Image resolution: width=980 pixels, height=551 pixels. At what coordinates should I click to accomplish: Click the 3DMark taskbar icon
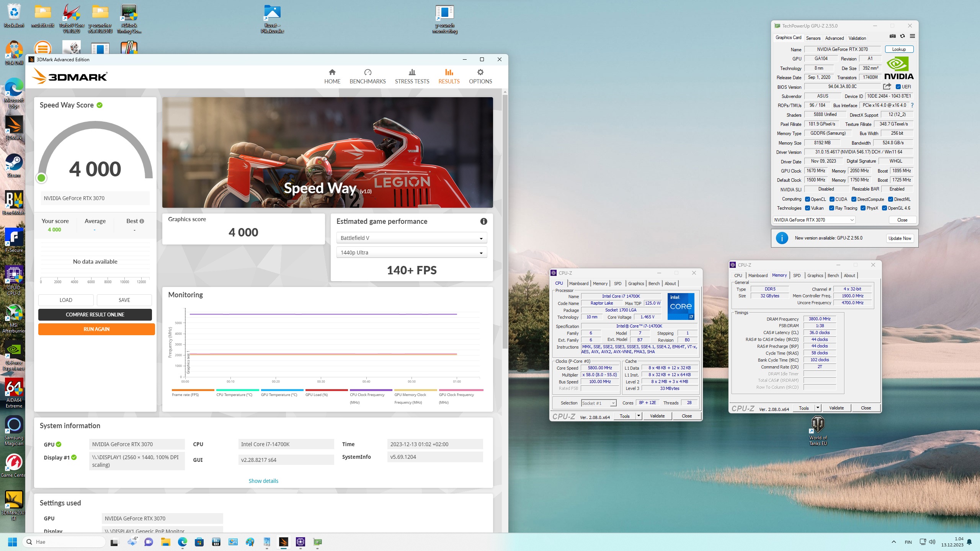pos(283,542)
